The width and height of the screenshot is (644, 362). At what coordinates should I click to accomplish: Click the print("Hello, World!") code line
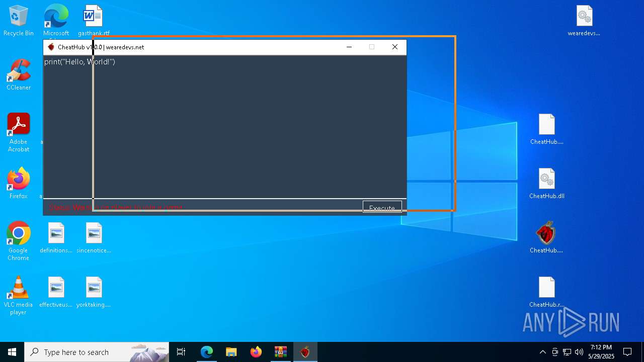[79, 61]
